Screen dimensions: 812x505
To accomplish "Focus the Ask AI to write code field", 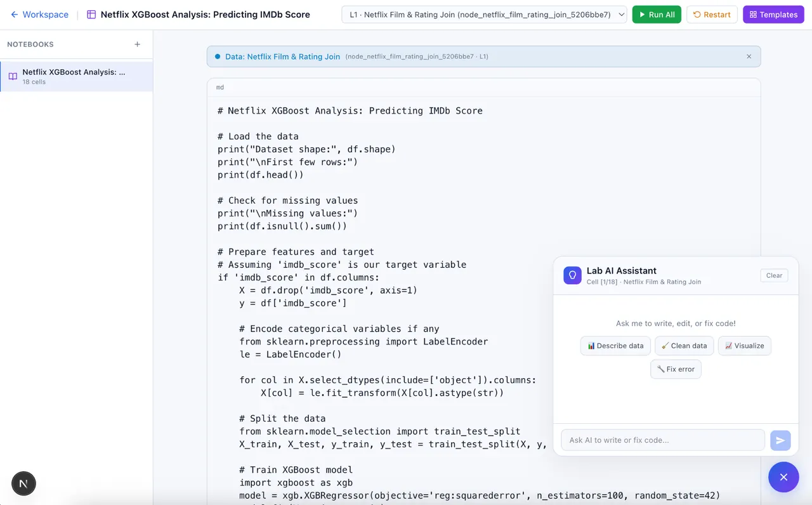I will click(663, 440).
